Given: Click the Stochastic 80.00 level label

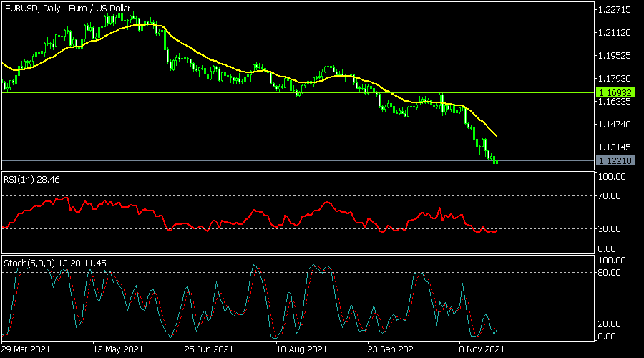Looking at the screenshot, I should [610, 273].
